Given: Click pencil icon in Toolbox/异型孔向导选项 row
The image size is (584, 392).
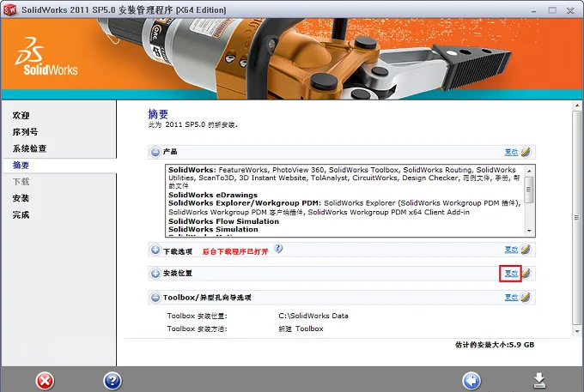Looking at the screenshot, I should click(526, 297).
